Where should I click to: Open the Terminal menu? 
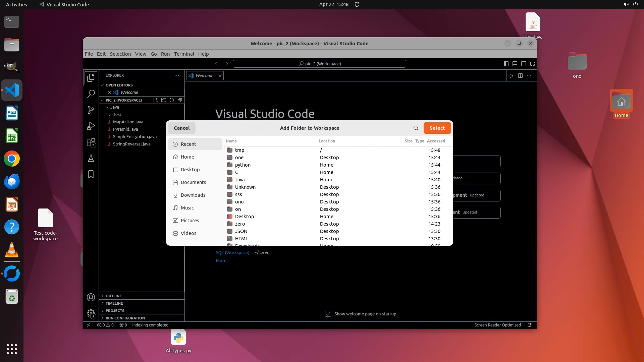(184, 54)
